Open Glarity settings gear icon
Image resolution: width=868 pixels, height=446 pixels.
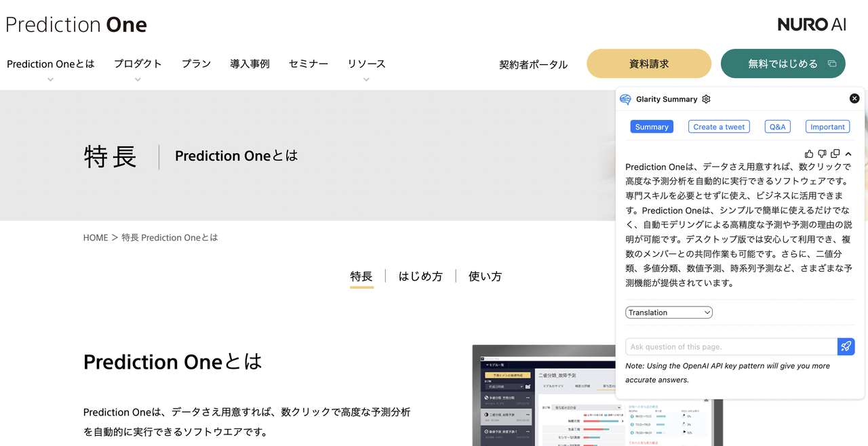click(x=706, y=99)
